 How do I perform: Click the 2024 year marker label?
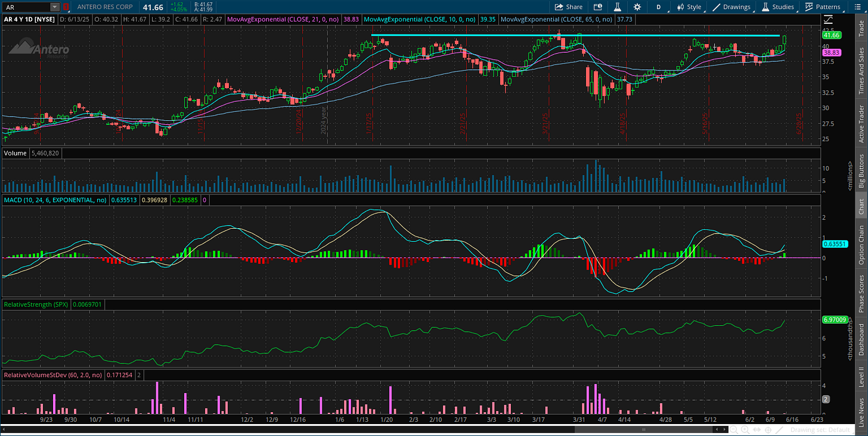tap(324, 120)
